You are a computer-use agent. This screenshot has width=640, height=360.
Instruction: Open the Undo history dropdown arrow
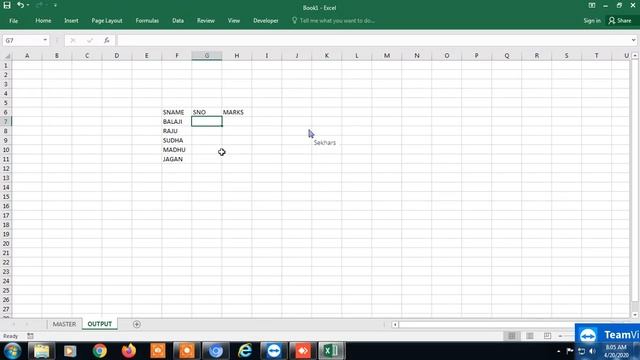pyautogui.click(x=28, y=5)
